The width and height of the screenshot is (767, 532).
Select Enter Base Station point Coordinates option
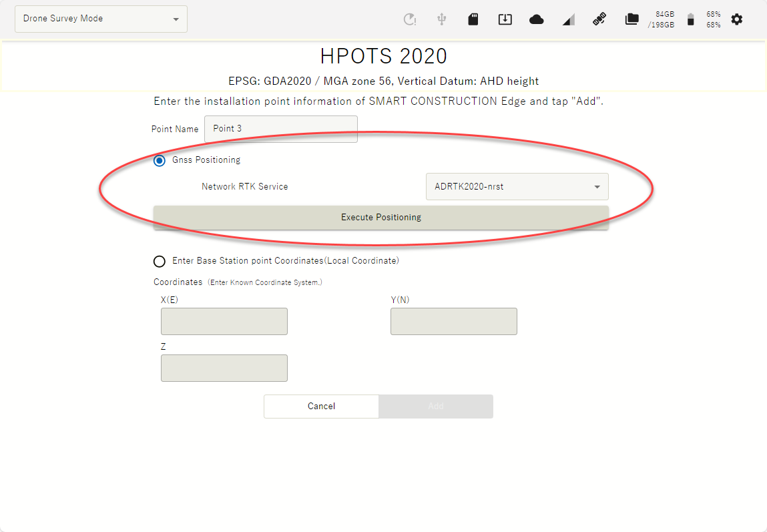(x=160, y=261)
